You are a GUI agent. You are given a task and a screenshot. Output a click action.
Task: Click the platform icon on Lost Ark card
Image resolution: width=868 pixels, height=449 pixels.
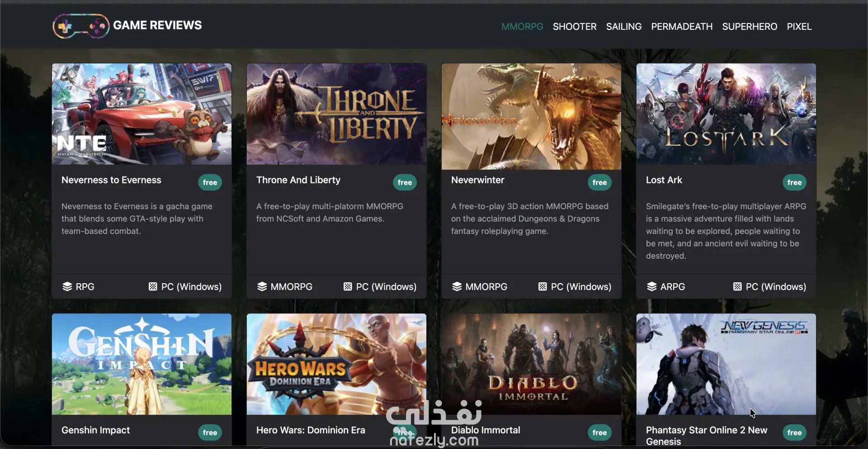(737, 286)
